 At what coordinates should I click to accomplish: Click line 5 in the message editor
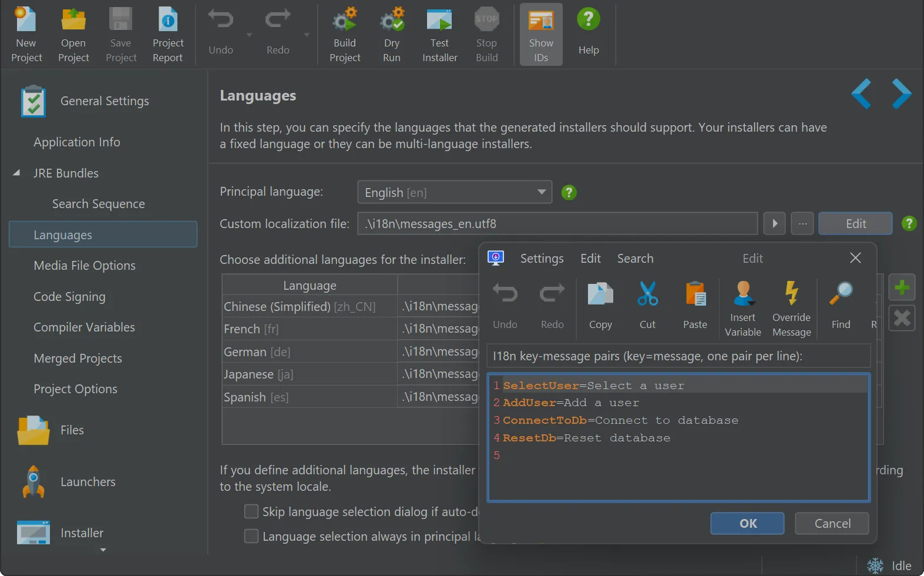tap(678, 456)
